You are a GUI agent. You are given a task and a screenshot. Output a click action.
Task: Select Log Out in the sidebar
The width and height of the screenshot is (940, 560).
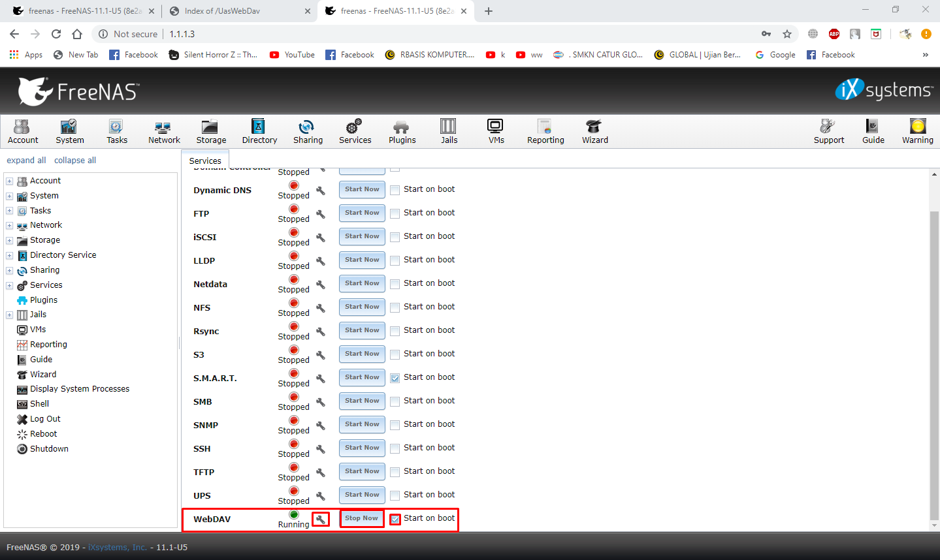click(x=45, y=419)
